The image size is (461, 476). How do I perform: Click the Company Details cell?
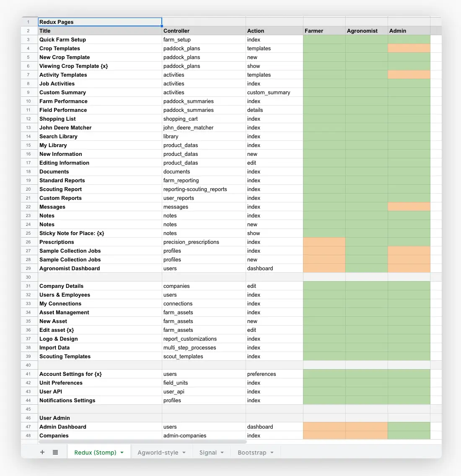pyautogui.click(x=100, y=286)
